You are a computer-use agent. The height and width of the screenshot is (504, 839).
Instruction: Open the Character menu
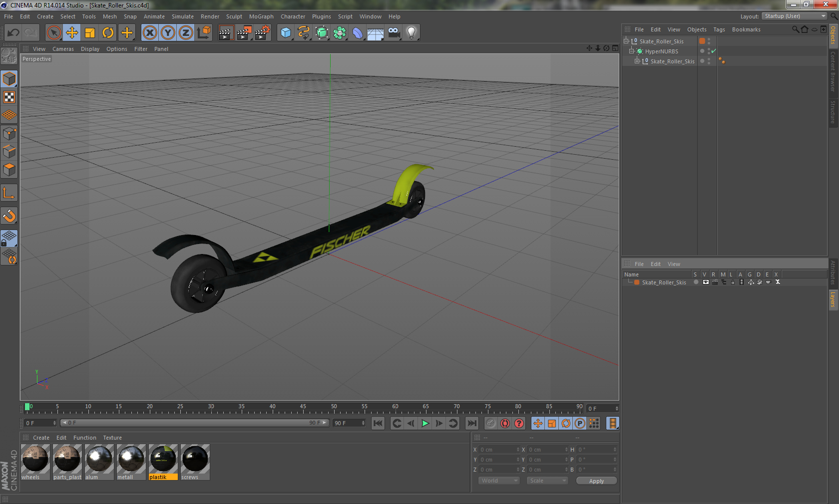click(x=293, y=16)
